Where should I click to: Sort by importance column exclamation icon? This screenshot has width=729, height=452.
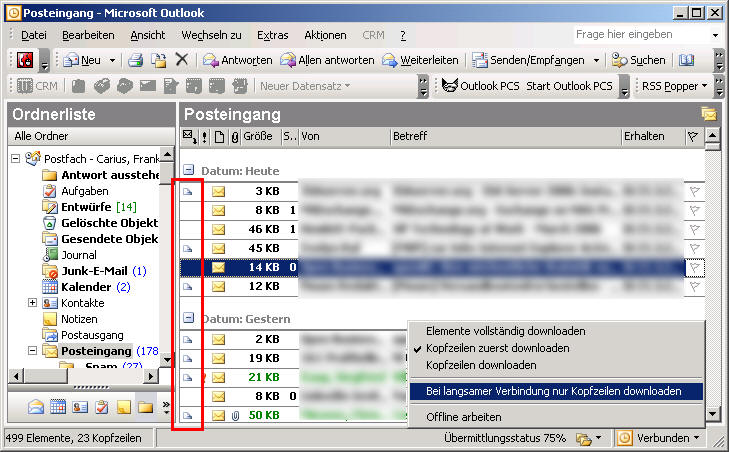tap(205, 137)
